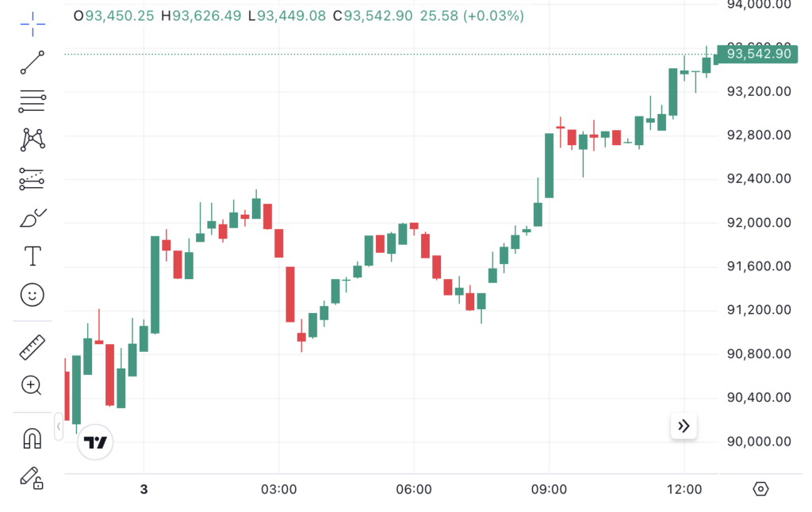Choose the XABCD pattern tool
The width and height of the screenshot is (812, 512).
[x=33, y=139]
